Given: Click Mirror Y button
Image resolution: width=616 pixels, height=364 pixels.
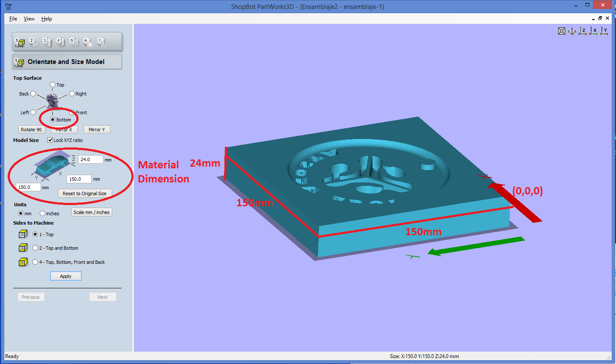Looking at the screenshot, I should pyautogui.click(x=97, y=130).
